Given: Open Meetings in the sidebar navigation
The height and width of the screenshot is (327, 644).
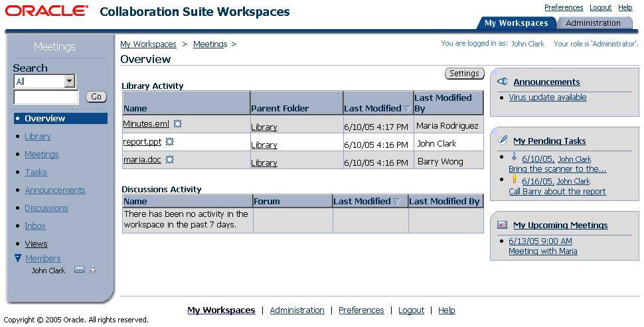Looking at the screenshot, I should [42, 155].
